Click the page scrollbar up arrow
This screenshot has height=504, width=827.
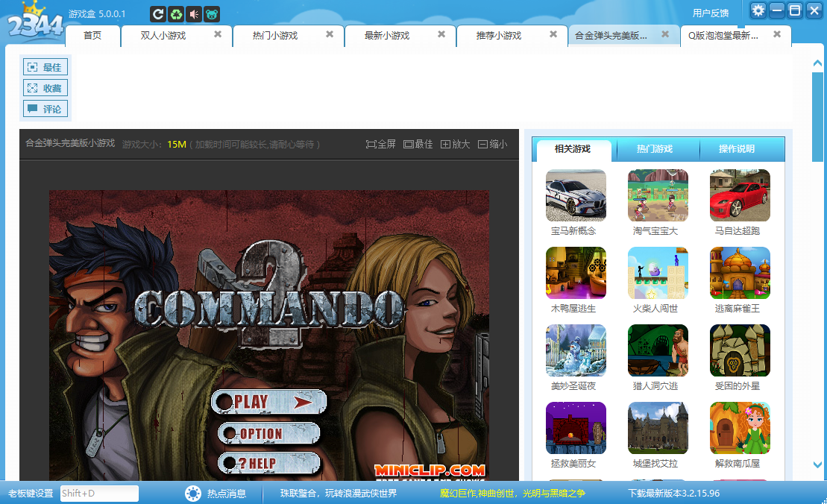pyautogui.click(x=817, y=63)
